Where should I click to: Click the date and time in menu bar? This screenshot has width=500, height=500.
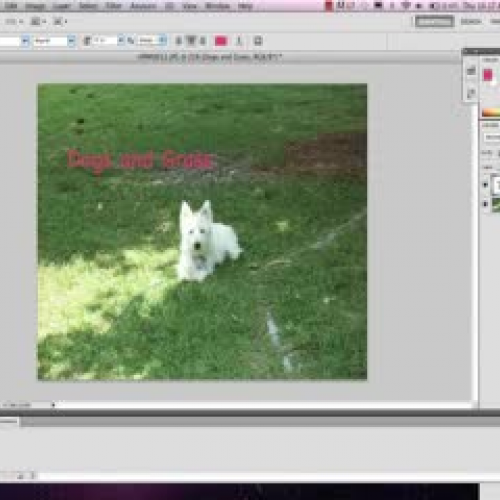pos(481,6)
